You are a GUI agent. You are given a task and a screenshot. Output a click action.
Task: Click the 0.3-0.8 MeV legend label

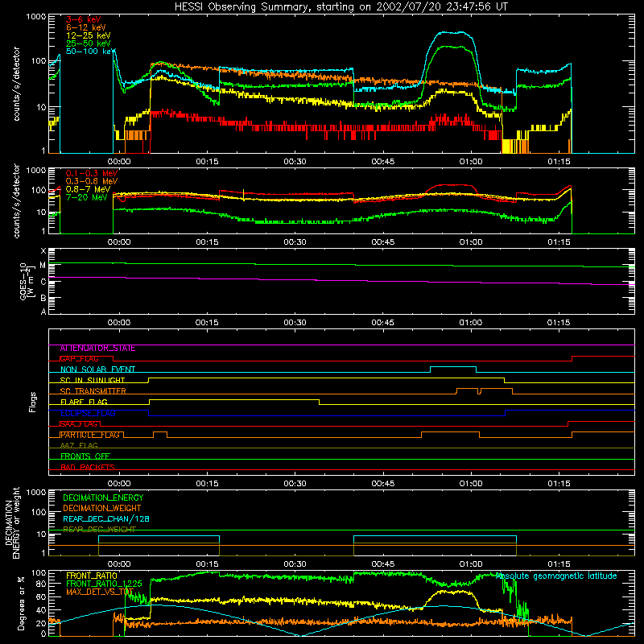click(92, 181)
